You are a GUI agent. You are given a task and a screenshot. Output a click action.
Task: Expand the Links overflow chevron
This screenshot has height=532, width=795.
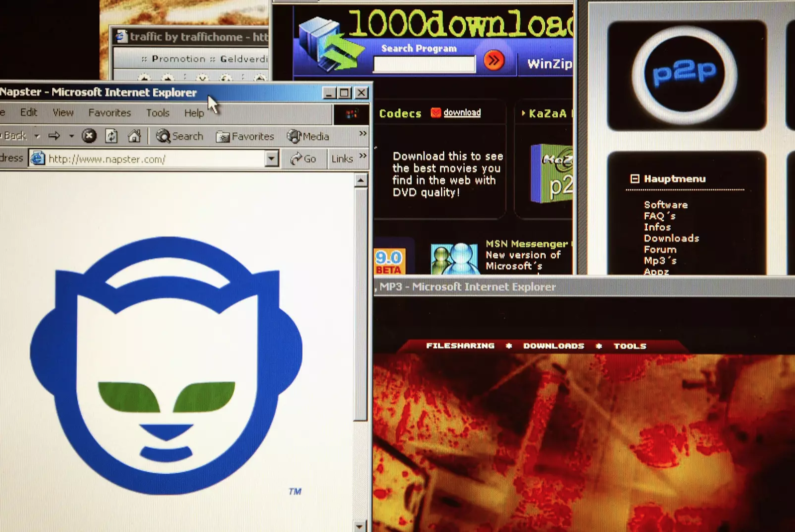tap(363, 156)
